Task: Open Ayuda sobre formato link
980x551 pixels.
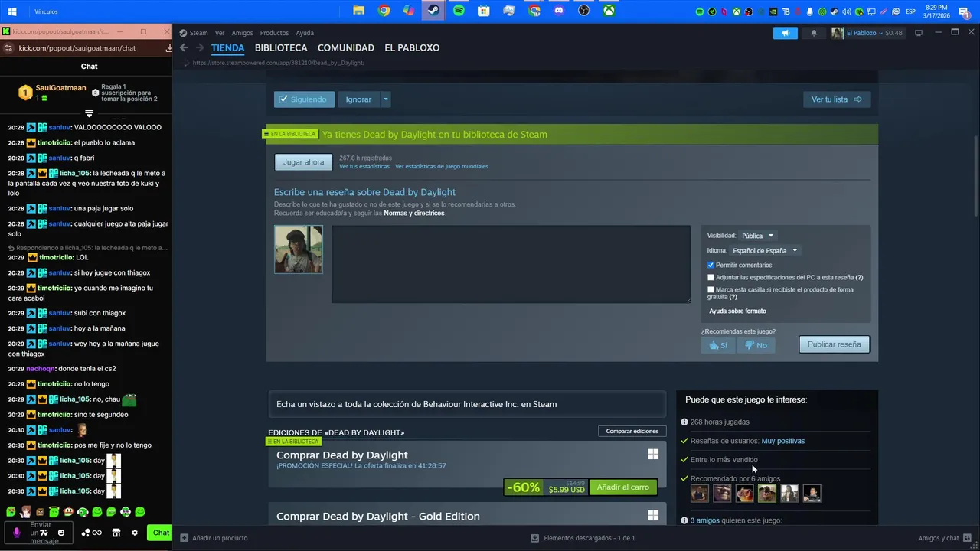Action: pyautogui.click(x=737, y=311)
